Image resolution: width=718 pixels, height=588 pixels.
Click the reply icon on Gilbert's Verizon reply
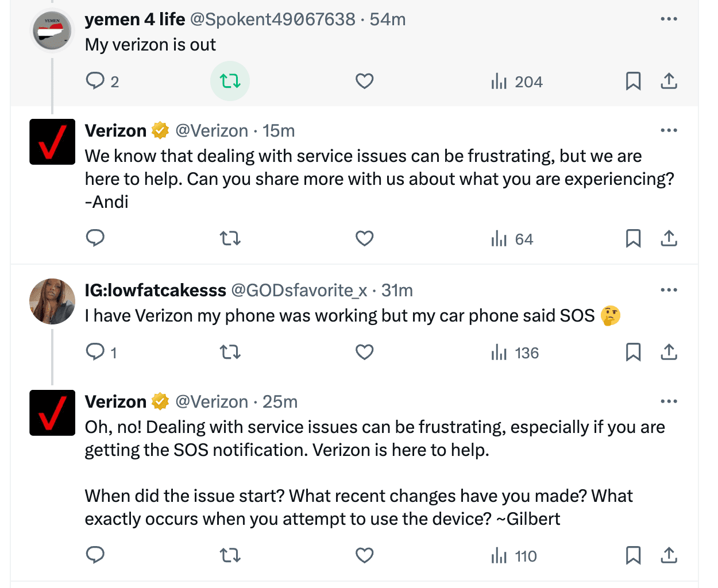95,555
